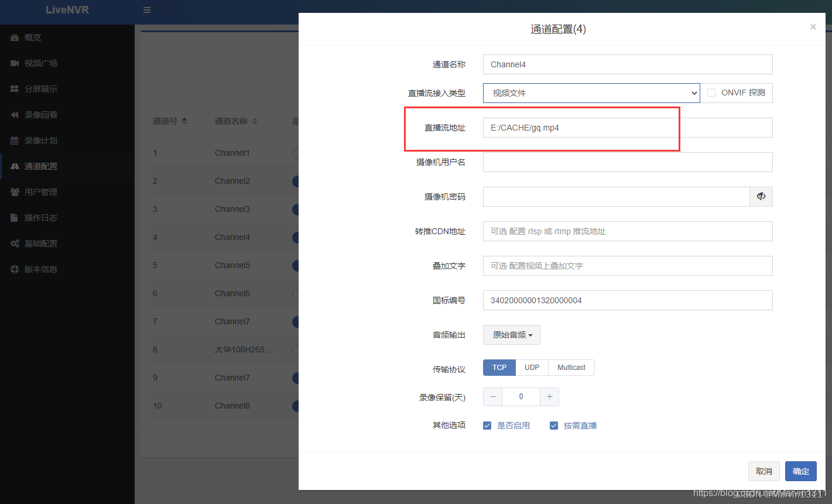The image size is (832, 504).
Task: Click Channel2 in the channel table
Action: (x=232, y=181)
